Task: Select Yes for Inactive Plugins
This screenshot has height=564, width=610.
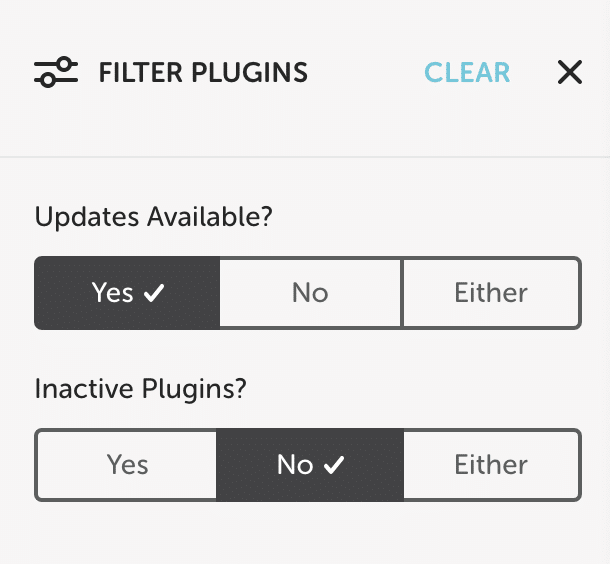Action: tap(127, 465)
